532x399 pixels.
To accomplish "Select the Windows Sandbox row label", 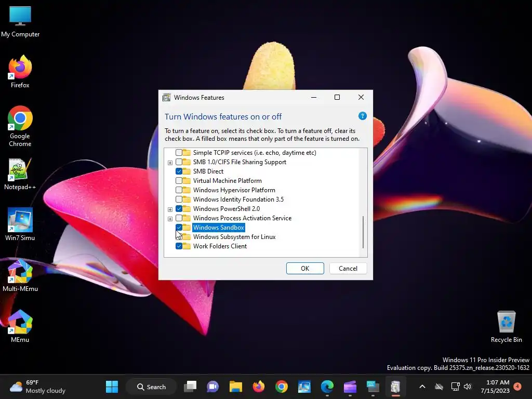I will coord(219,228).
